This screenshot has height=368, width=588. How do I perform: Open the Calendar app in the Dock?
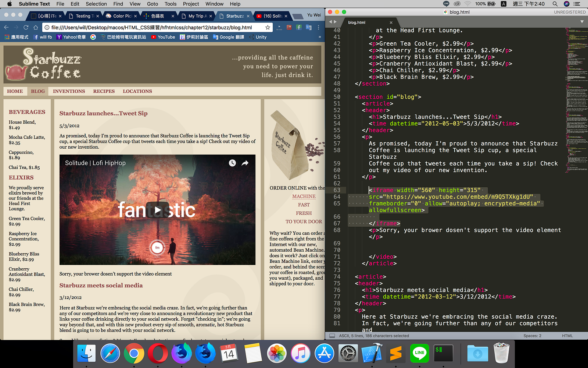tap(229, 354)
